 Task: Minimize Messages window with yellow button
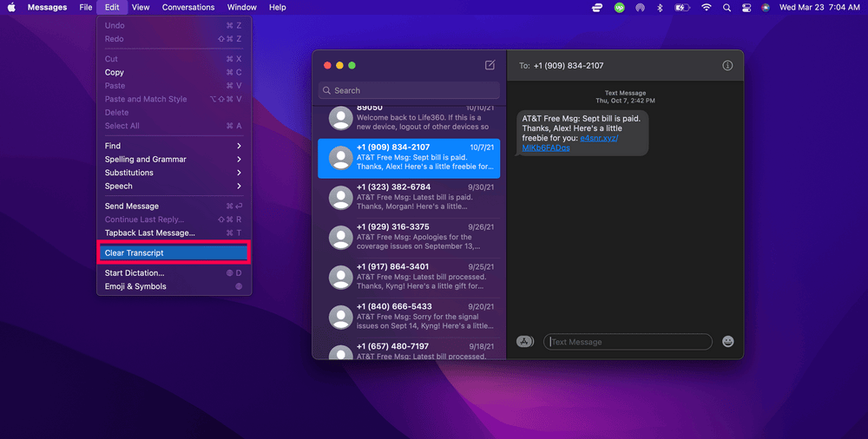[339, 65]
